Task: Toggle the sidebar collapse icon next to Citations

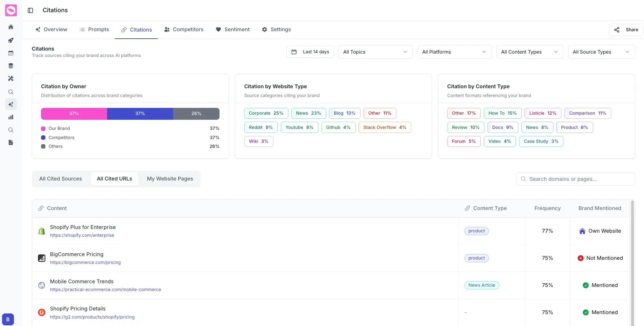Action: (x=30, y=10)
